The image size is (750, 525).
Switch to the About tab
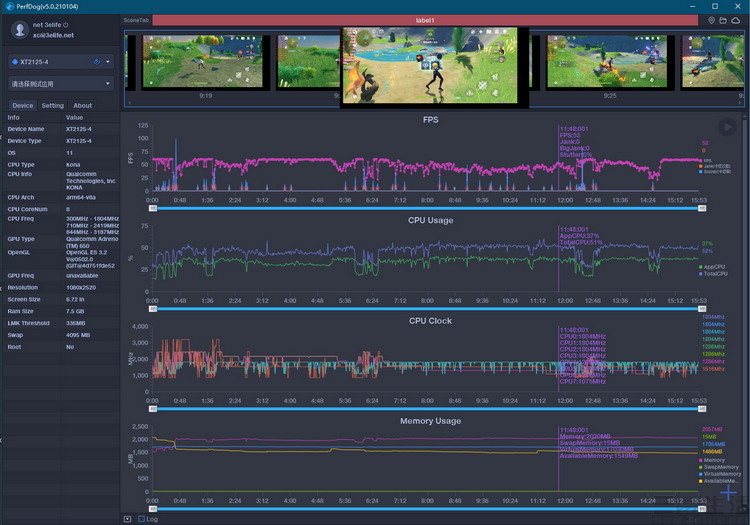[x=83, y=105]
